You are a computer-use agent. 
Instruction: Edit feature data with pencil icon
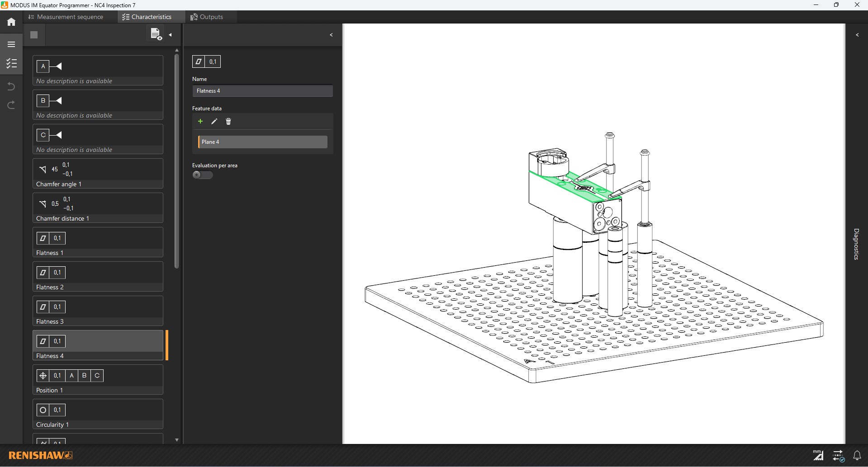[x=214, y=121]
